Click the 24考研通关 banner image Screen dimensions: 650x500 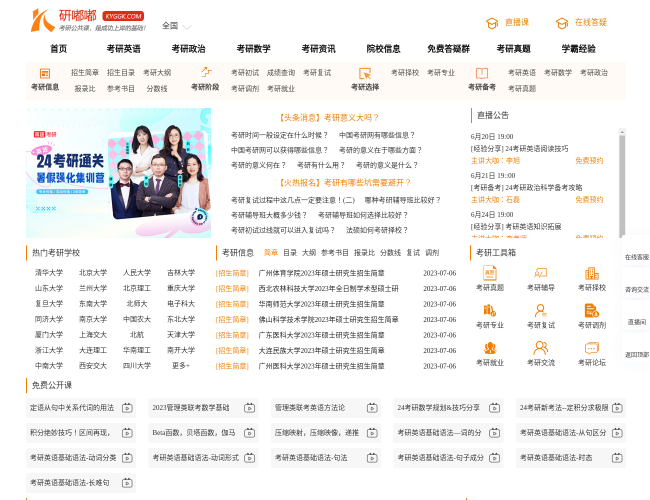(119, 173)
